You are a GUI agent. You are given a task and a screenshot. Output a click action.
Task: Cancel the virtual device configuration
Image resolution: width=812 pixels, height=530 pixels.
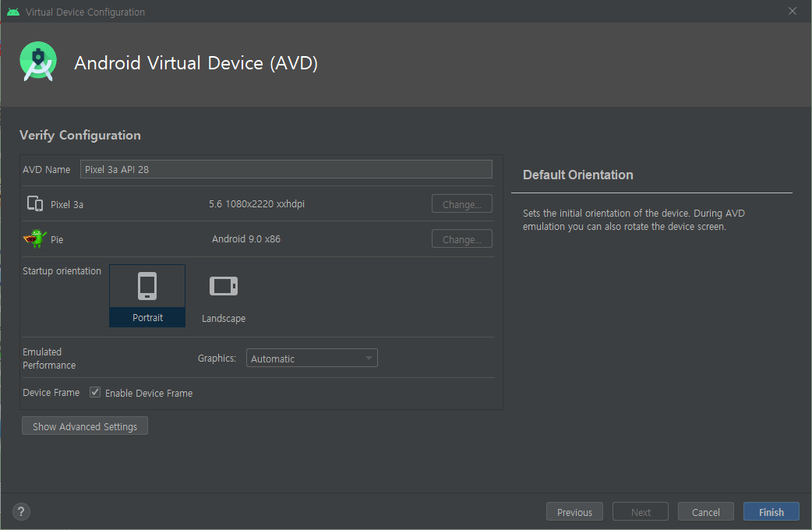(x=706, y=512)
